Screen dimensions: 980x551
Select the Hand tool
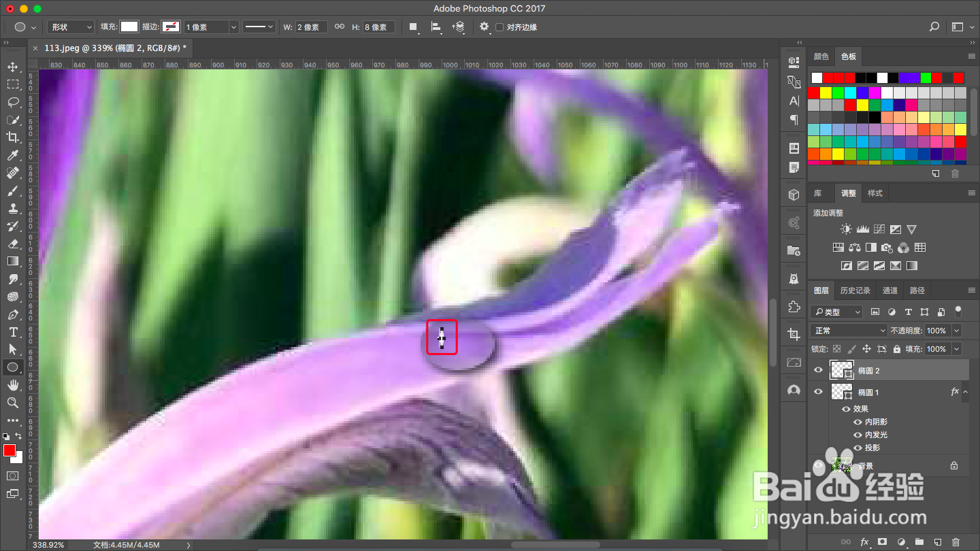(13, 385)
